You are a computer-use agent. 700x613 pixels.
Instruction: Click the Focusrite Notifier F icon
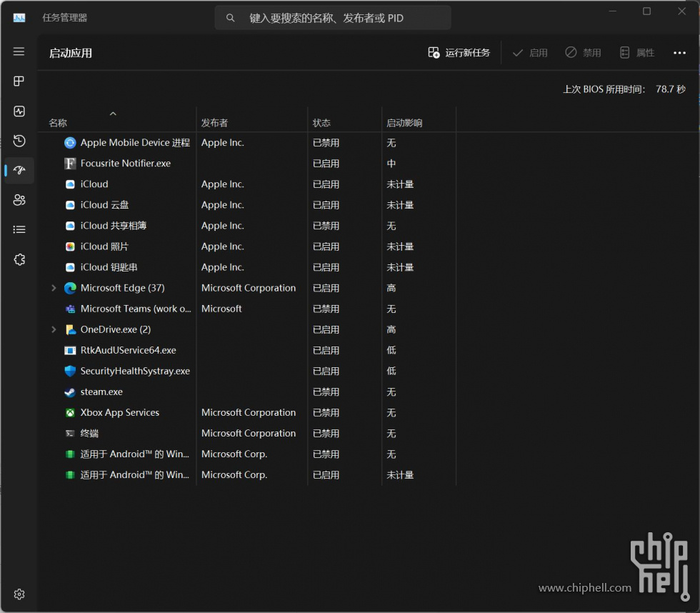click(70, 164)
